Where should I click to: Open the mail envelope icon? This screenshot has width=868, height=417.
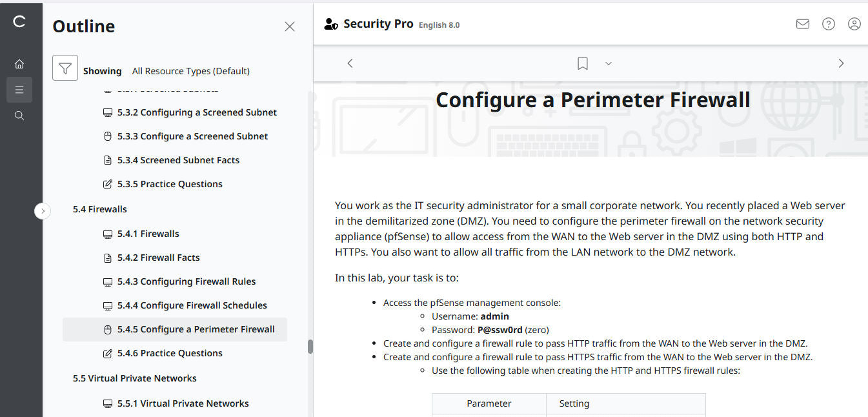802,24
